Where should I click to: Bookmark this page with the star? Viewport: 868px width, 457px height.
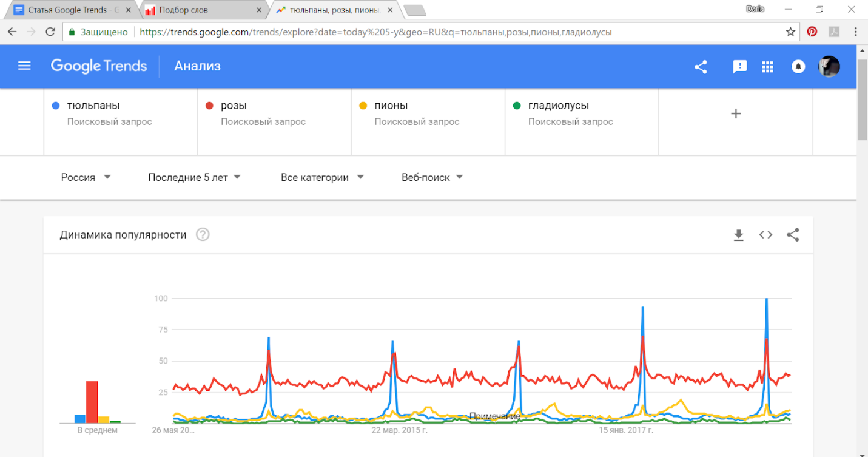[790, 32]
